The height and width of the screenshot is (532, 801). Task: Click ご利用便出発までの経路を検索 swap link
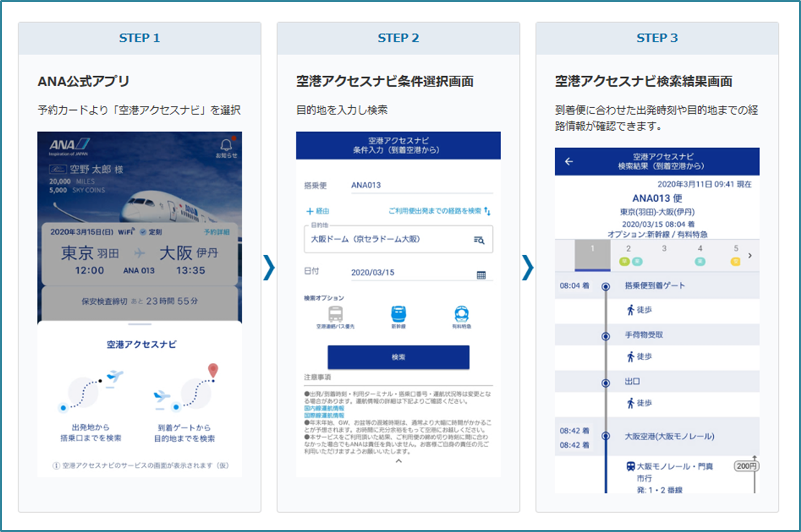439,211
